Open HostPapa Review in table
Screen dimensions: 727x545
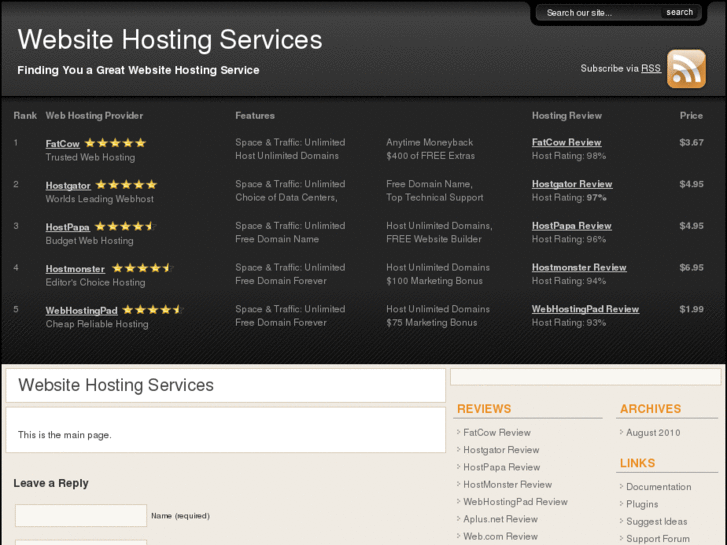click(x=572, y=226)
